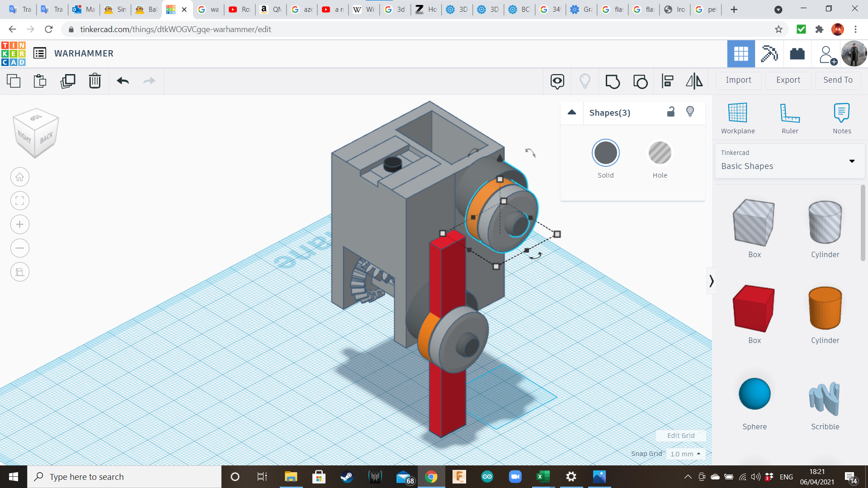The height and width of the screenshot is (488, 868).
Task: Switch to the Wikipedia browser tab
Action: 363,9
